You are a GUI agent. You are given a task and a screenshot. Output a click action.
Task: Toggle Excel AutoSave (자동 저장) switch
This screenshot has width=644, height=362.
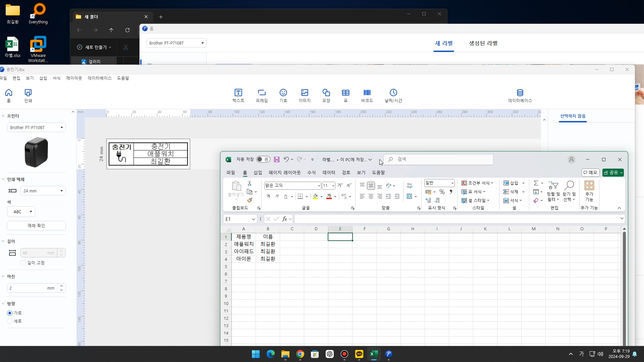click(x=263, y=160)
